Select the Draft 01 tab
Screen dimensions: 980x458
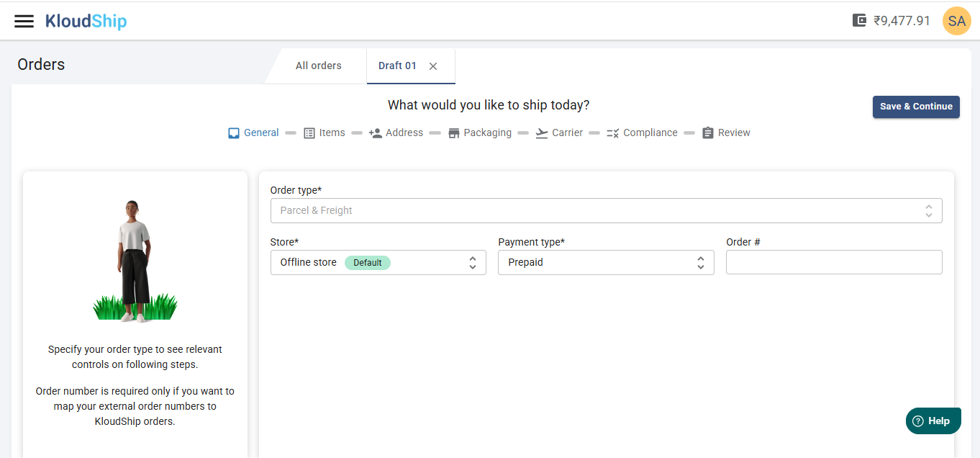point(397,66)
